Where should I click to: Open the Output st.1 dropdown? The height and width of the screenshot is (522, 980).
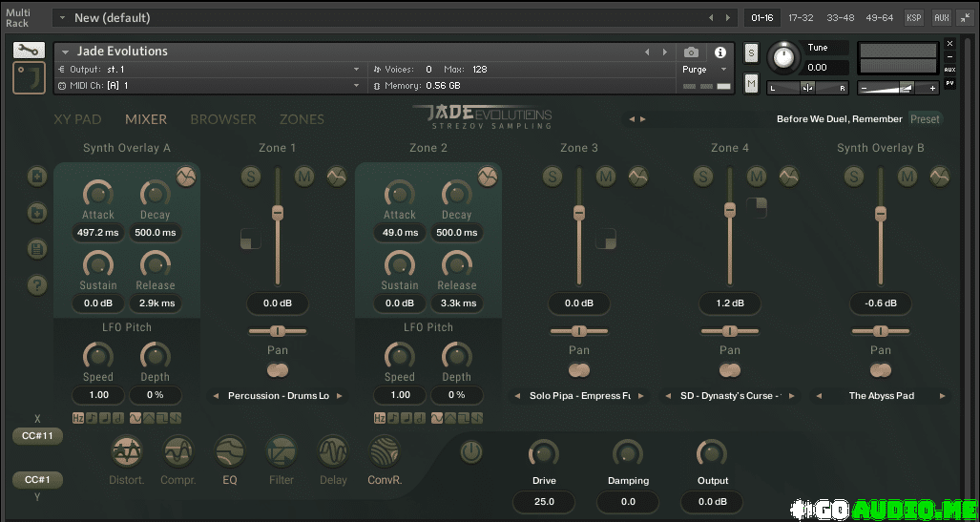click(x=356, y=70)
